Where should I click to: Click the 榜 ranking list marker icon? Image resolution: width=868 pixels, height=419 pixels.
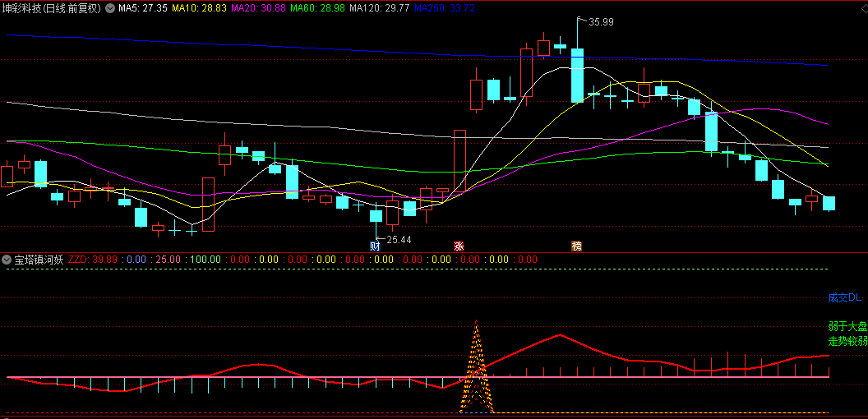(577, 246)
